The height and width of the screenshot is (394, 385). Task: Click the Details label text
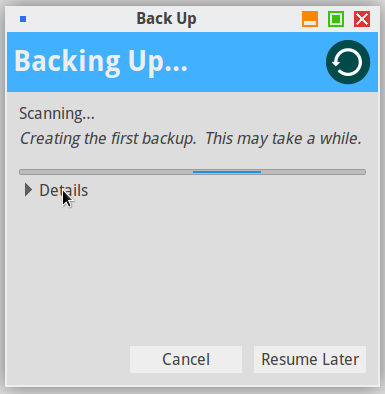coord(64,190)
